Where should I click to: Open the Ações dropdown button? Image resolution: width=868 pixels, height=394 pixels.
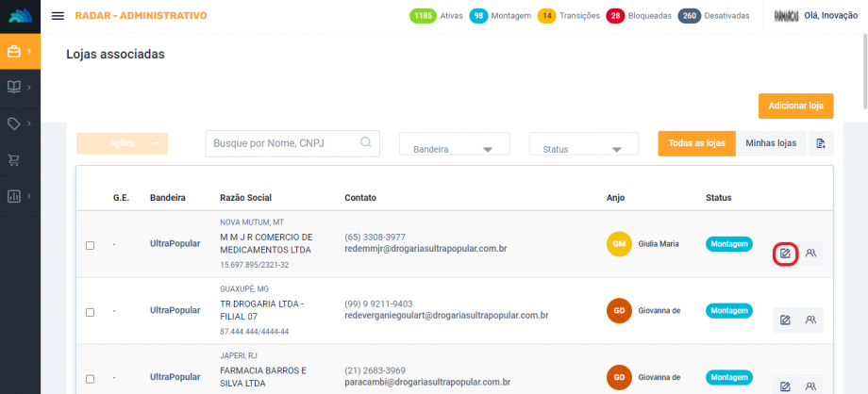(122, 143)
